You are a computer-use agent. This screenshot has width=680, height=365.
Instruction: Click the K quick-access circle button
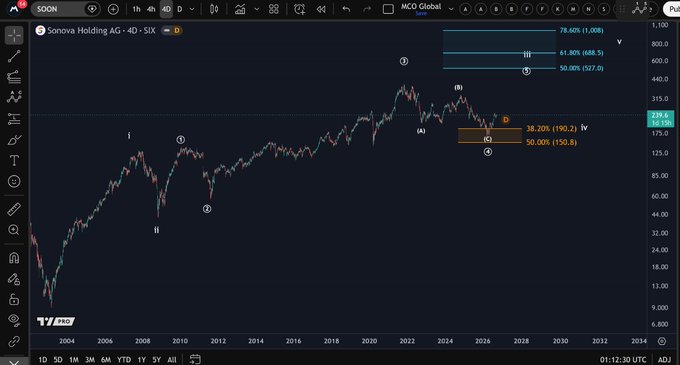click(x=558, y=9)
